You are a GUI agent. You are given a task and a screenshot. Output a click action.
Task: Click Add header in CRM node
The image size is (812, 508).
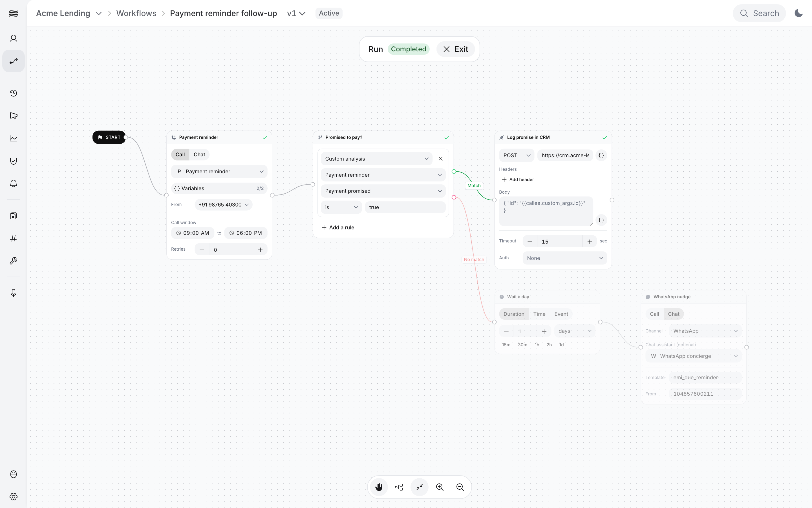(x=518, y=179)
